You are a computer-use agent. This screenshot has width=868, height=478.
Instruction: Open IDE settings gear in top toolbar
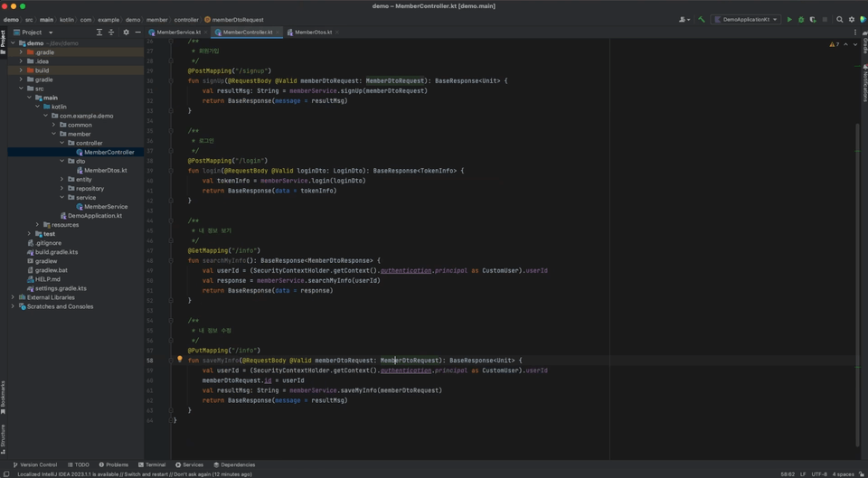point(852,19)
